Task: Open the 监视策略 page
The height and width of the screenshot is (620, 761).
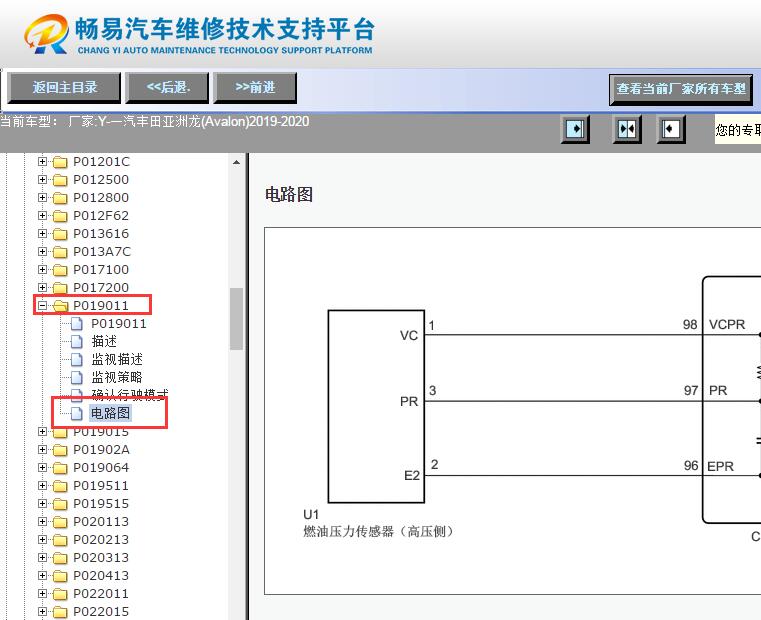Action: 117,377
